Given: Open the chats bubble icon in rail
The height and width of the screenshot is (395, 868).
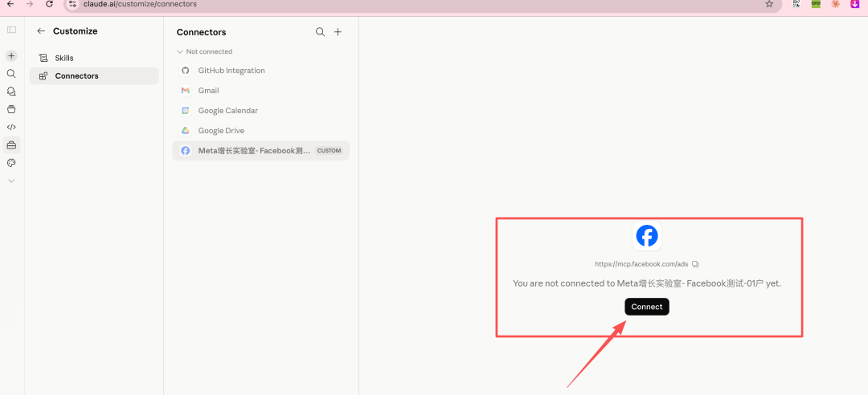Looking at the screenshot, I should pos(11,92).
